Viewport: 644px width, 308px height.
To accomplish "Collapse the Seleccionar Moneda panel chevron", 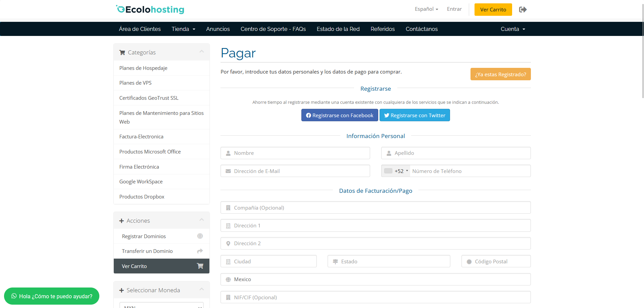I will (x=202, y=289).
